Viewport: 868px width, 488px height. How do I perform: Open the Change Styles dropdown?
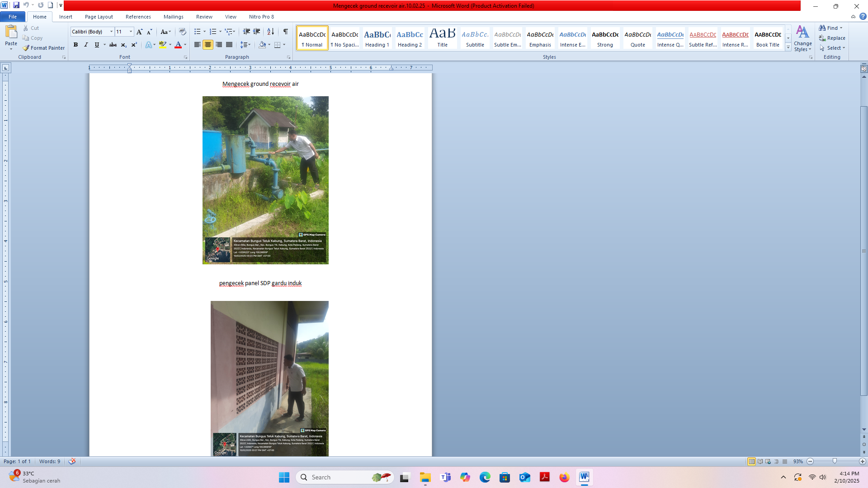[x=803, y=38]
